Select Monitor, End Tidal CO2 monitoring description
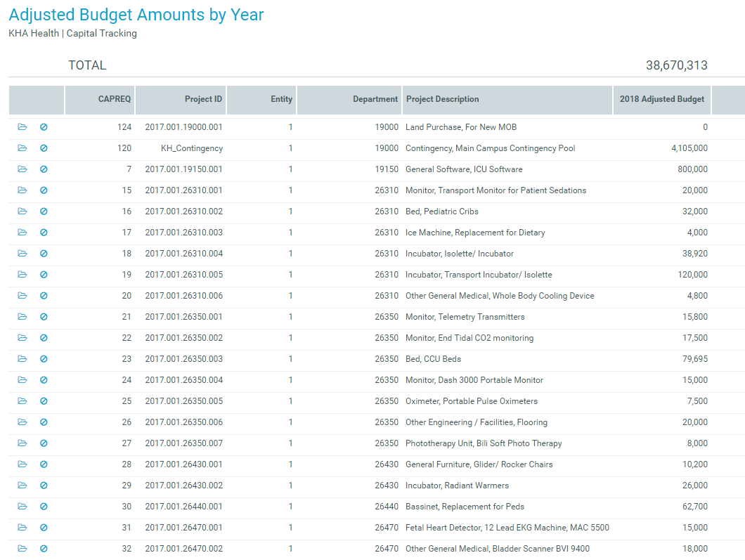Viewport: 745px width, 560px height. click(469, 338)
